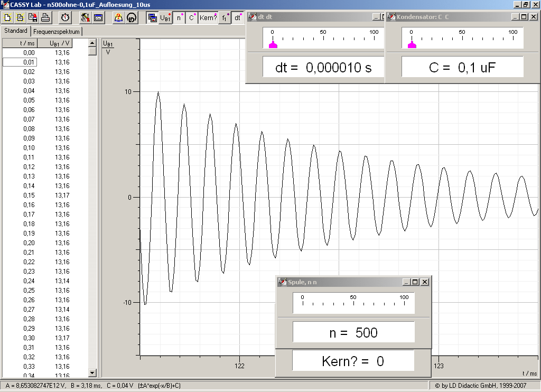
Task: Minimize the dt window
Action: 376,17
